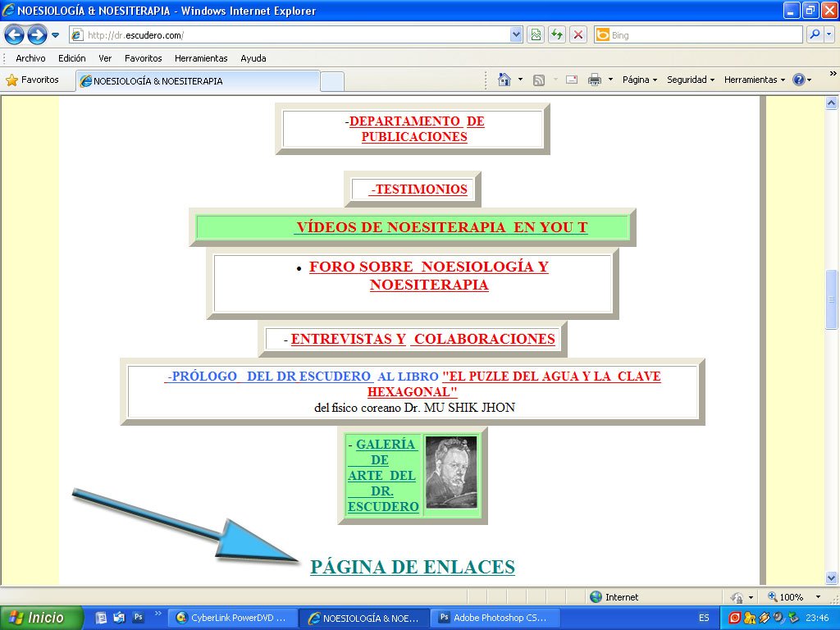Open the Página dropdown menu
The width and height of the screenshot is (840, 630).
(640, 80)
